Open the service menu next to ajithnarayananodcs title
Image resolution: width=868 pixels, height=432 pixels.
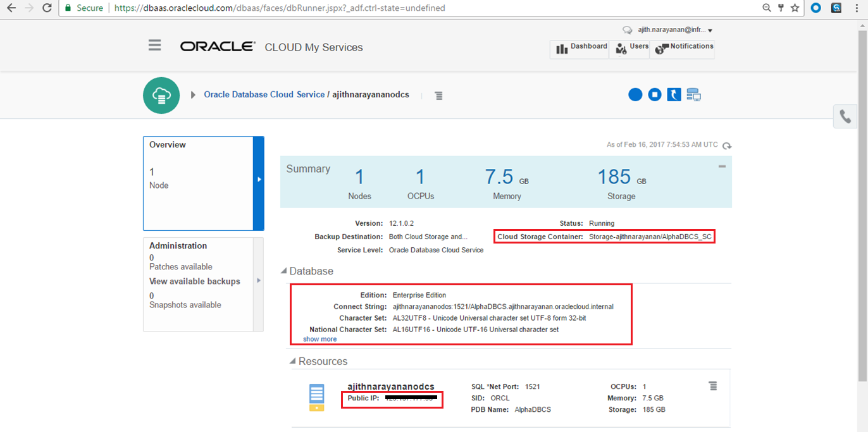(438, 96)
